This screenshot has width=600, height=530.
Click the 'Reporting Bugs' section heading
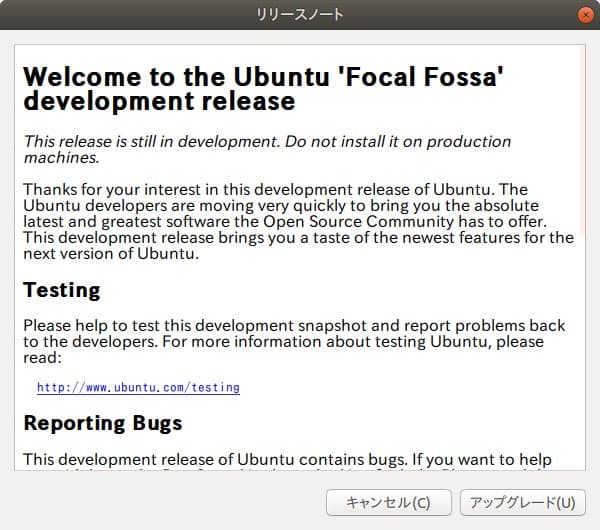(103, 424)
